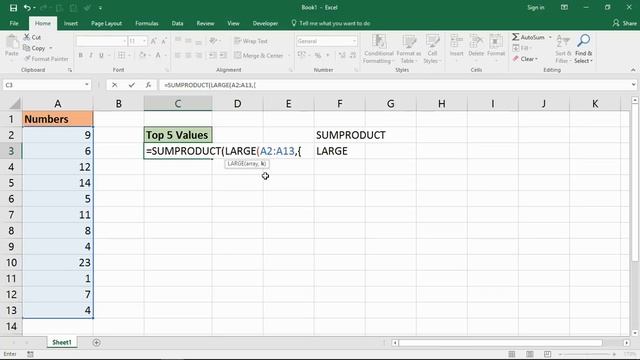Open the font size dropdown
This screenshot has height=360, width=640.
pyautogui.click(x=144, y=41)
